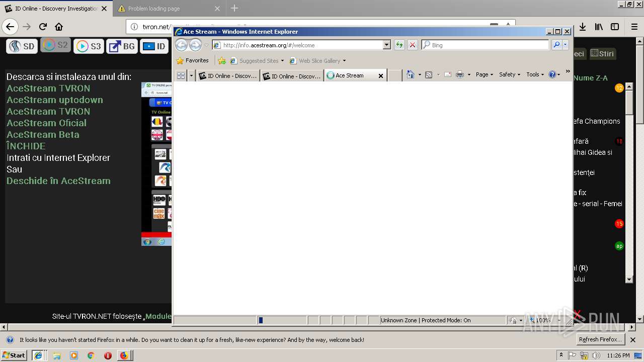Select the ID stream button

pos(154,46)
